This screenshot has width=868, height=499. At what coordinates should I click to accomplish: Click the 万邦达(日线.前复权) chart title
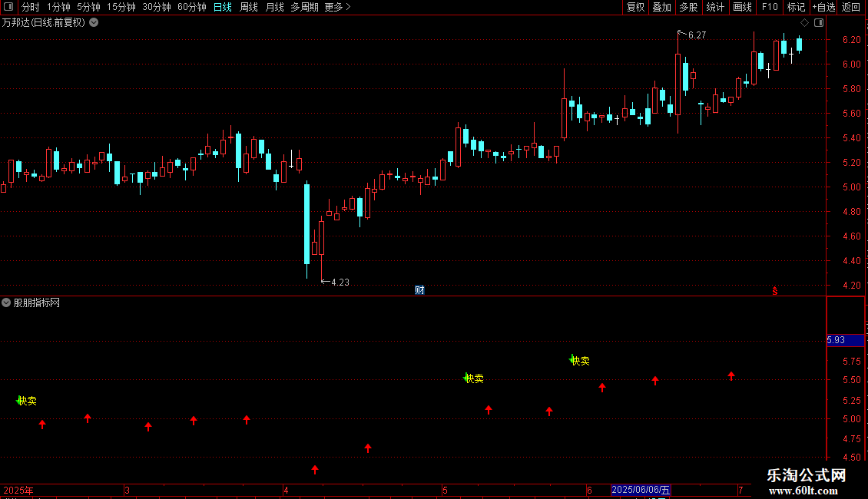pos(44,23)
